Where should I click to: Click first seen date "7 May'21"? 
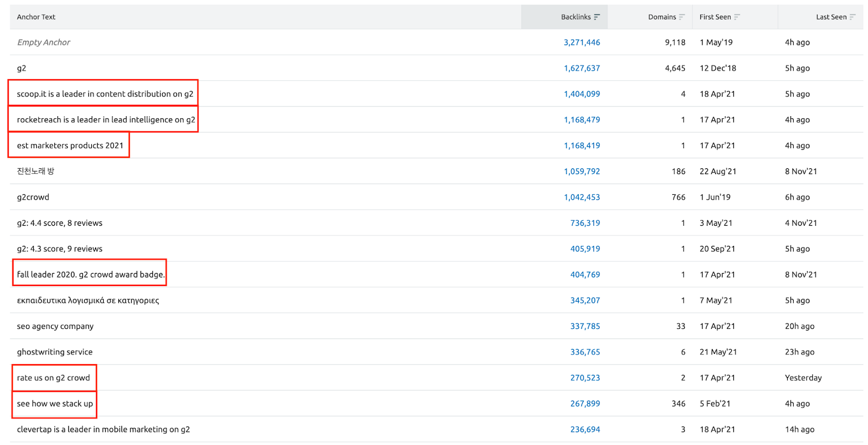pyautogui.click(x=716, y=300)
